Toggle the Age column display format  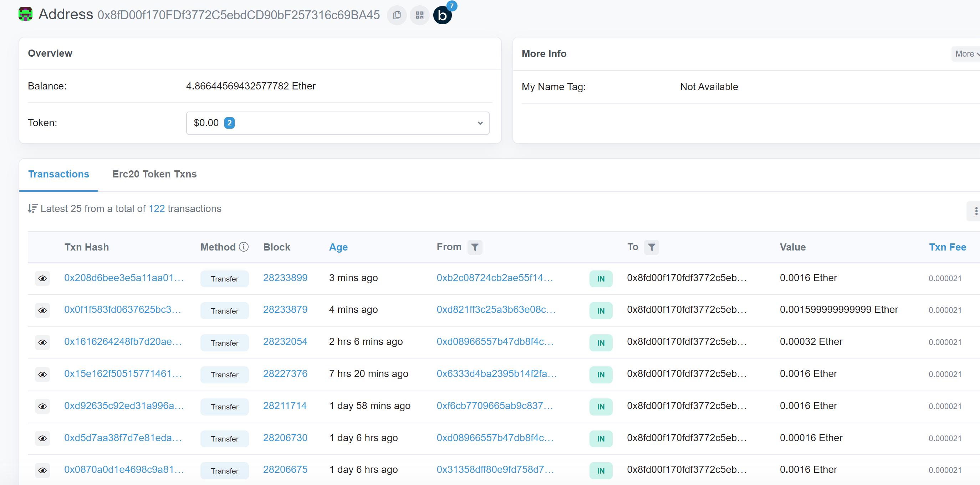338,247
